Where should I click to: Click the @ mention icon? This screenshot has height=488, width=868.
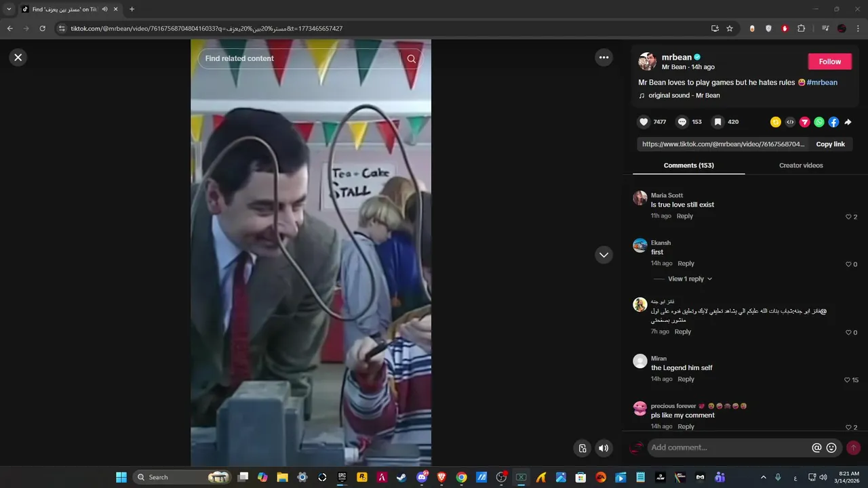(816, 448)
